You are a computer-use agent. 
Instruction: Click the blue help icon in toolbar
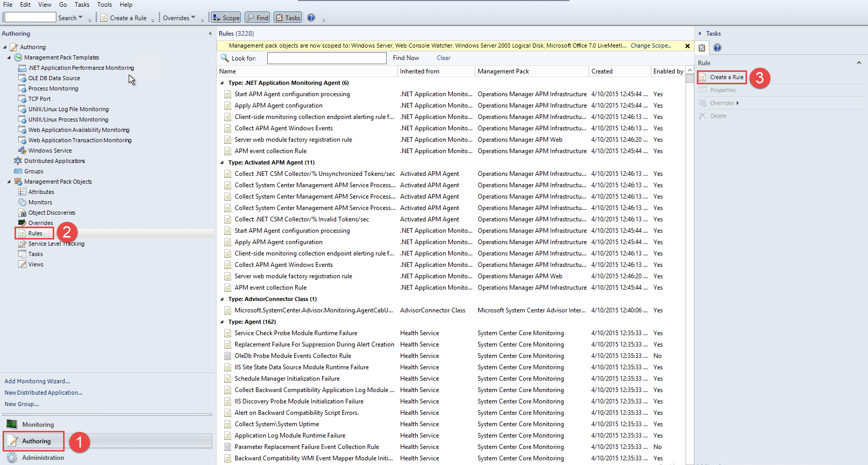click(311, 18)
